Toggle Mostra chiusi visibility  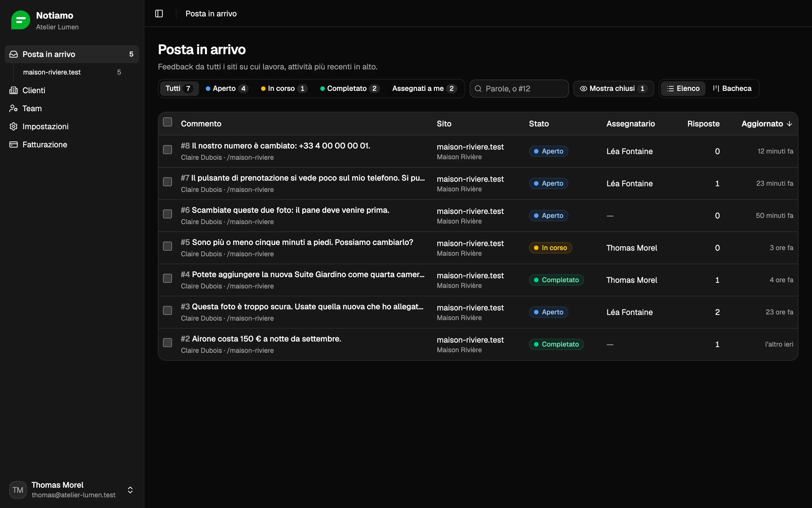[613, 89]
